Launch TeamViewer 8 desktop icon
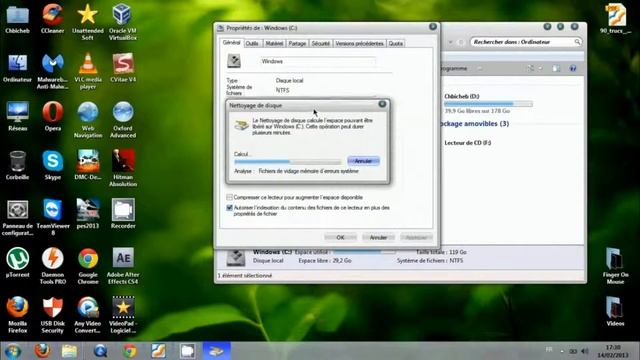Screen dimensions: 640x360 pos(52,217)
